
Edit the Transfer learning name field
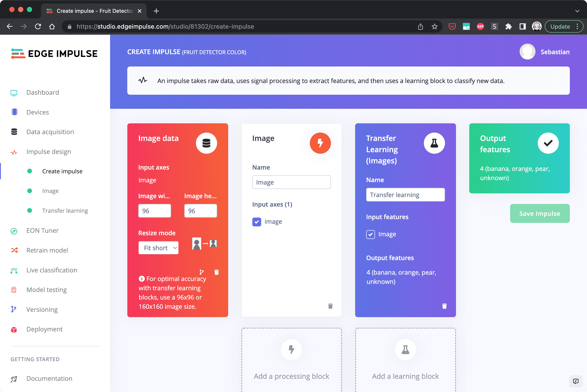(x=405, y=195)
